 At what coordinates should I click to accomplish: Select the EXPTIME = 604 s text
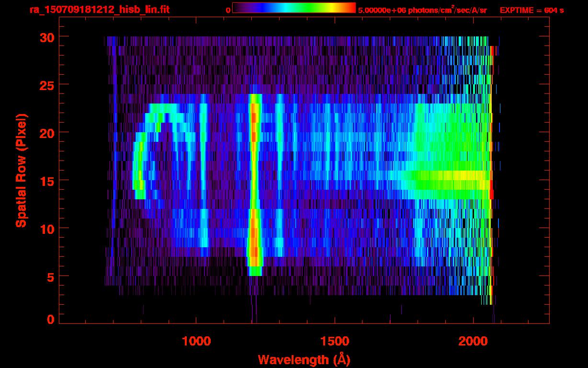(531, 10)
